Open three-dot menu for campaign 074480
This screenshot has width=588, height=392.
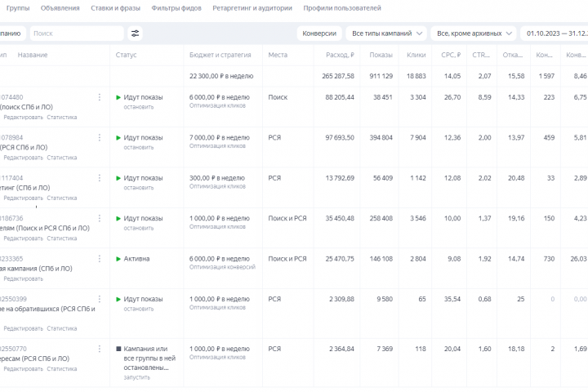point(100,97)
